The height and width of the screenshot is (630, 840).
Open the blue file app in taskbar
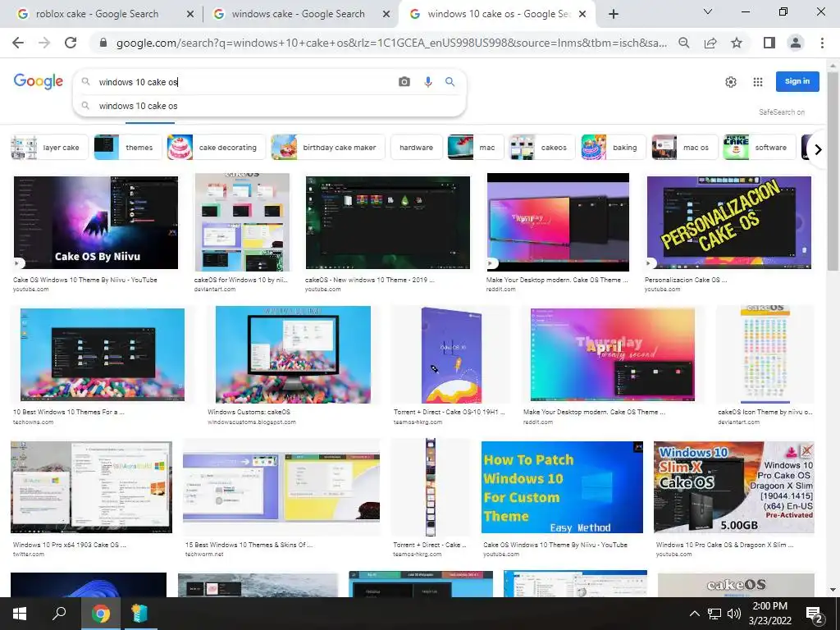(x=139, y=614)
